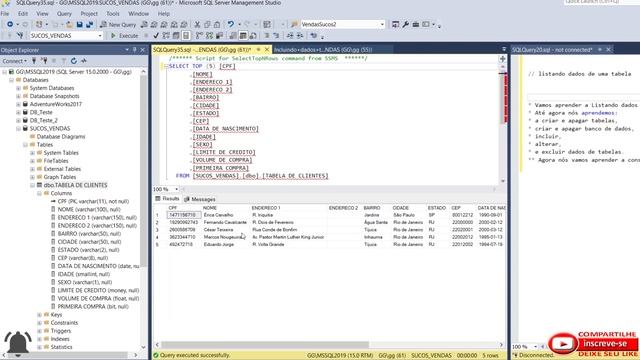Click the query editor vertical scrollbar

pos(503,98)
